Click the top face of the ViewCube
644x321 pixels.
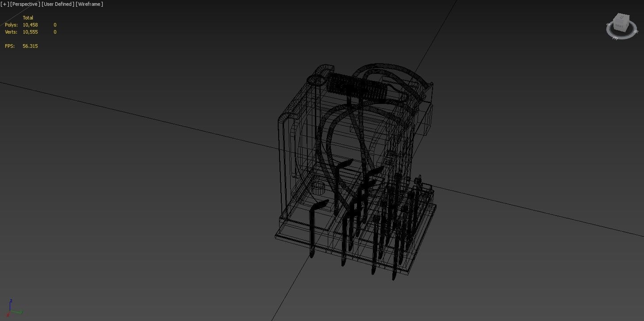pyautogui.click(x=622, y=17)
